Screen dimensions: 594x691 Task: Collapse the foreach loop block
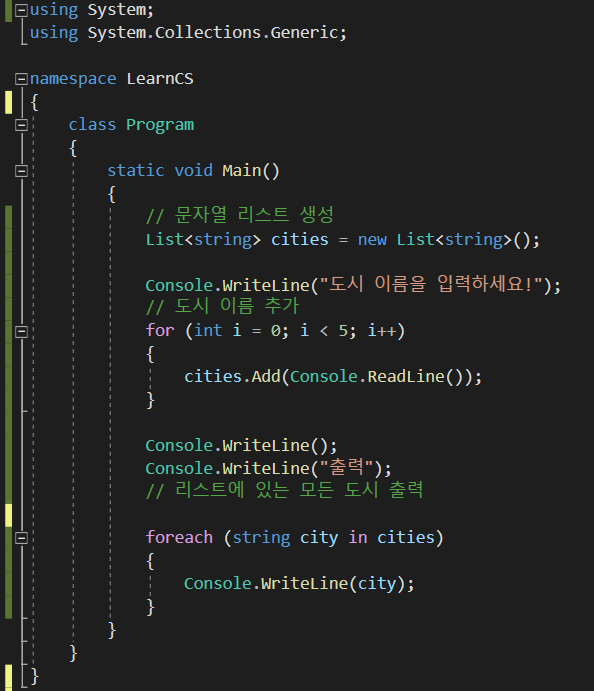[21, 538]
